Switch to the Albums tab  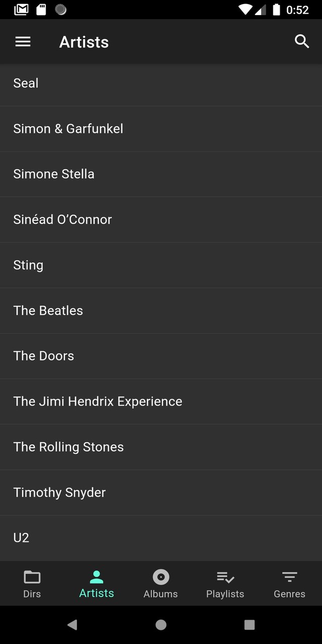(x=160, y=584)
